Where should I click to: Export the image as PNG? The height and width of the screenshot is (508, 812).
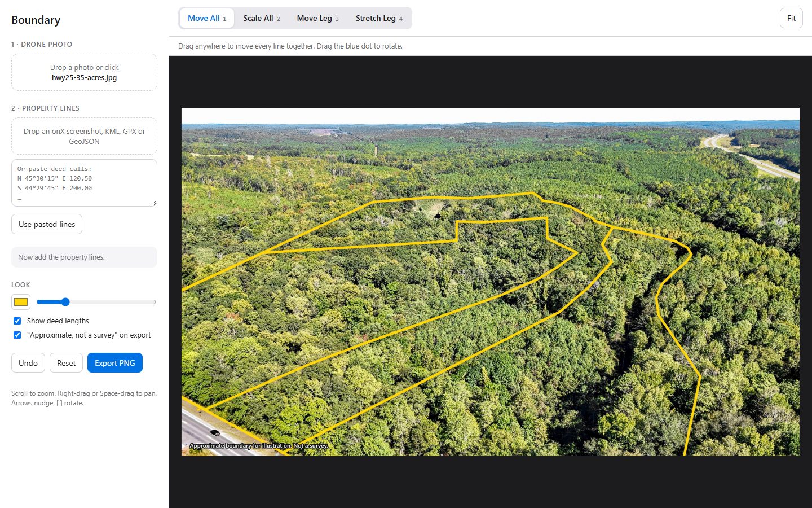(115, 363)
